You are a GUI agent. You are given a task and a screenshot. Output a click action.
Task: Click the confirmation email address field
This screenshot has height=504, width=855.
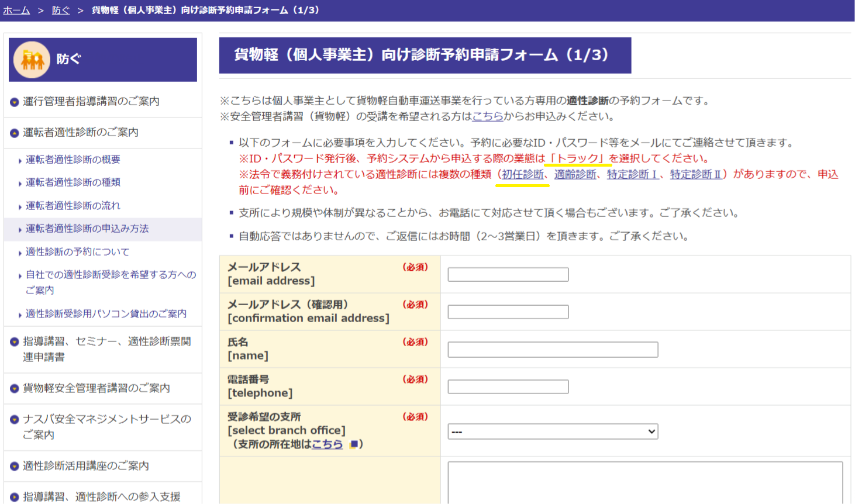508,312
